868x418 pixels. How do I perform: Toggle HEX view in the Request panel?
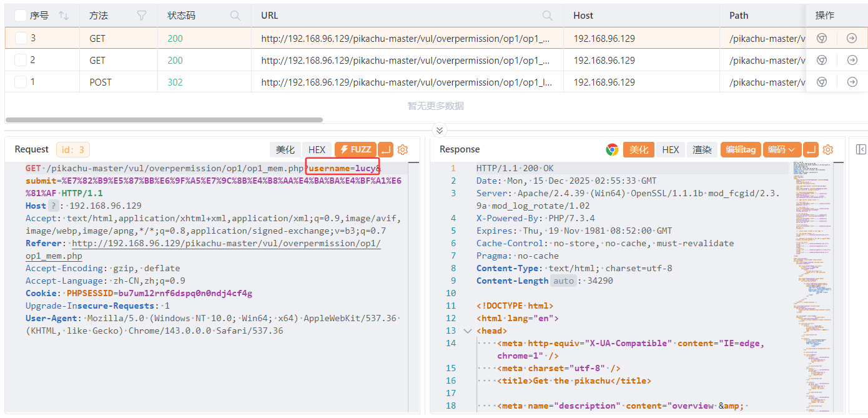tap(317, 149)
